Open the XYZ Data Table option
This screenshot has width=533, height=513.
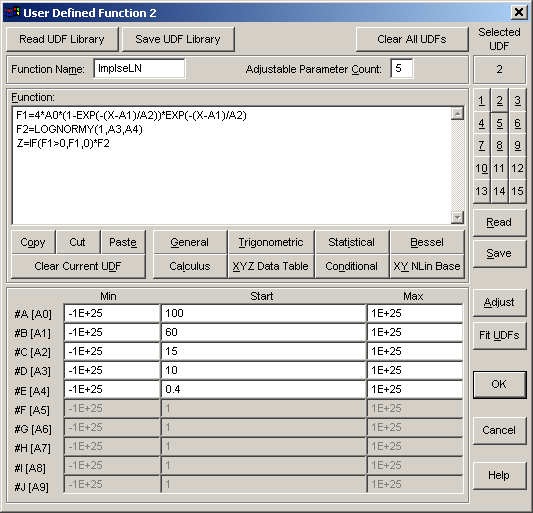tap(271, 266)
